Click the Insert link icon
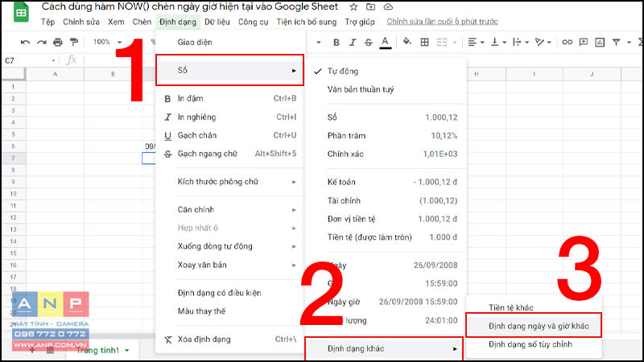 coord(568,42)
